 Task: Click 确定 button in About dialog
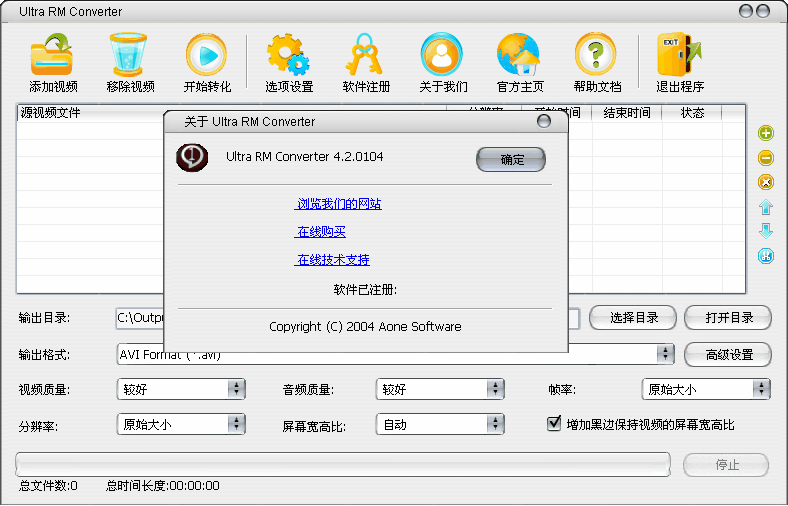[x=510, y=159]
